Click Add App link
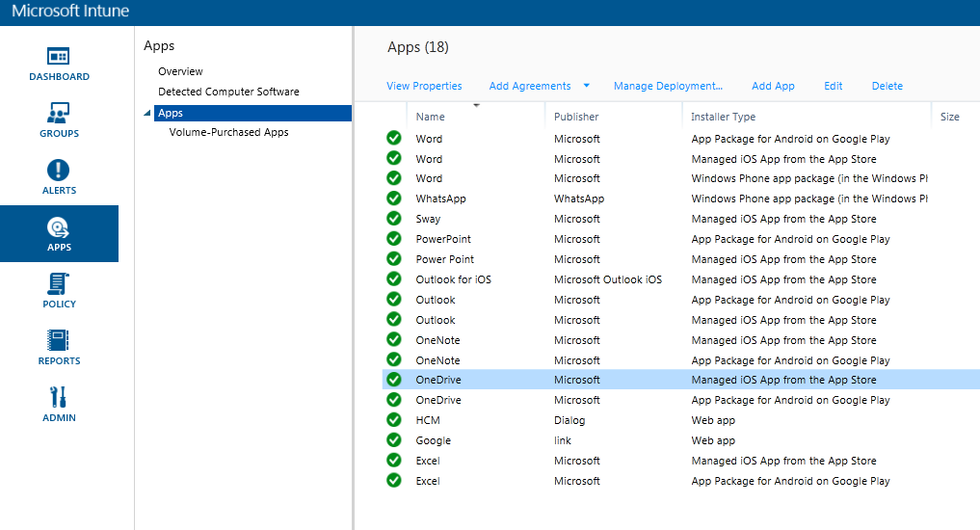The image size is (980, 530). pyautogui.click(x=773, y=86)
